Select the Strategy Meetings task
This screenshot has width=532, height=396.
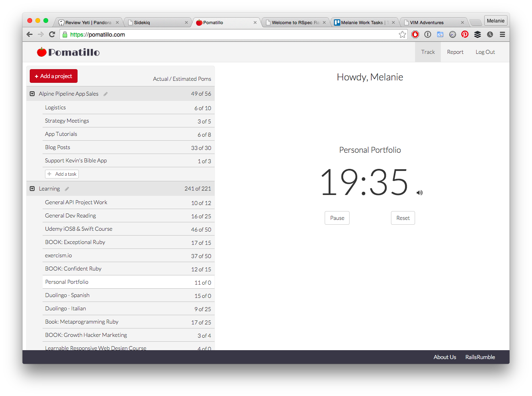[x=128, y=121]
